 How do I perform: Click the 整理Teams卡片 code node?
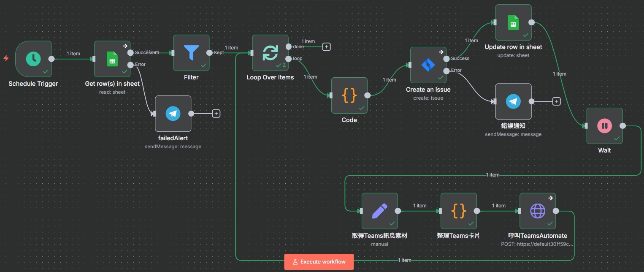458,211
